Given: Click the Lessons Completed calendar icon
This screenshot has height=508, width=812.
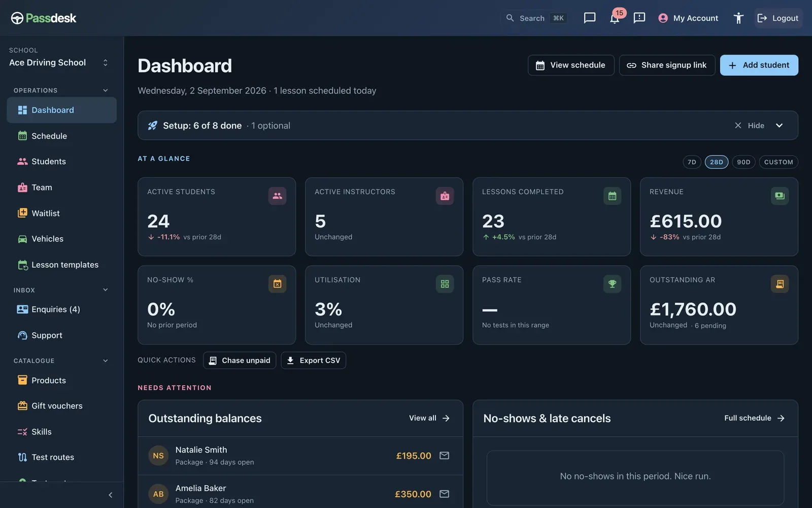Looking at the screenshot, I should click(x=612, y=196).
